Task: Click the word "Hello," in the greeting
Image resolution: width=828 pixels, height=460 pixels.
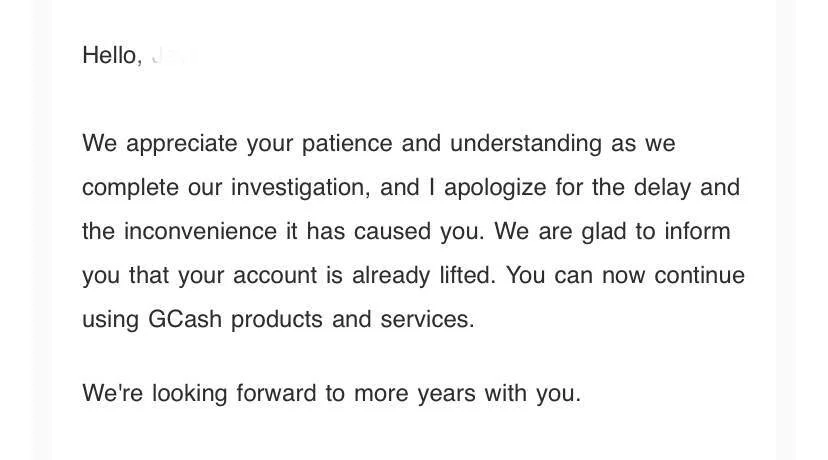Action: click(112, 55)
